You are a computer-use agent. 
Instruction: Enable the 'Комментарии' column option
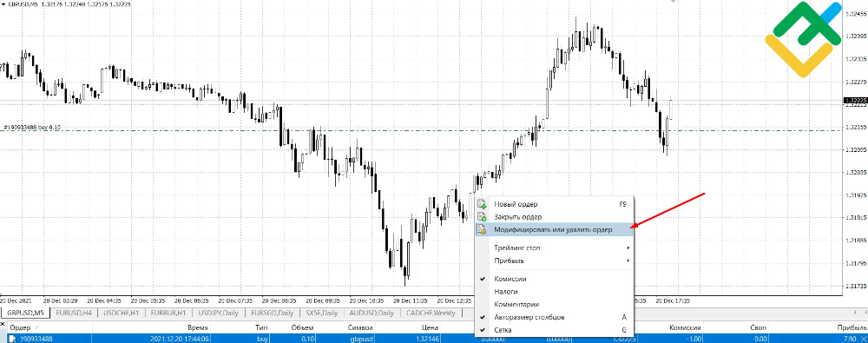tap(554, 304)
